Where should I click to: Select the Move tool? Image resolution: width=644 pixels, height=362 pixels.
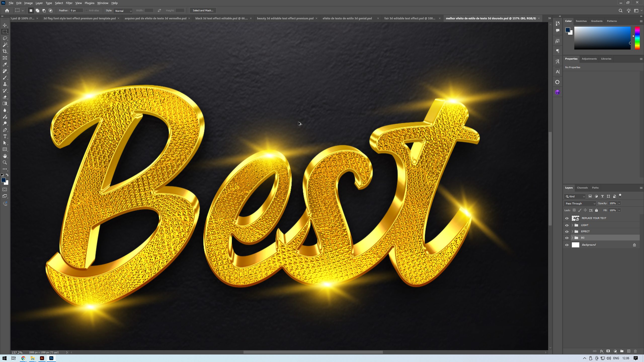[x=5, y=25]
